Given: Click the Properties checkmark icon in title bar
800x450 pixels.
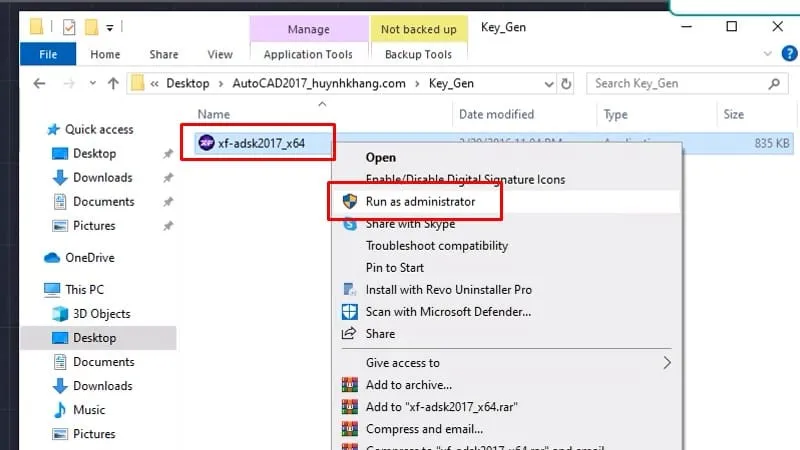Looking at the screenshot, I should 69,26.
